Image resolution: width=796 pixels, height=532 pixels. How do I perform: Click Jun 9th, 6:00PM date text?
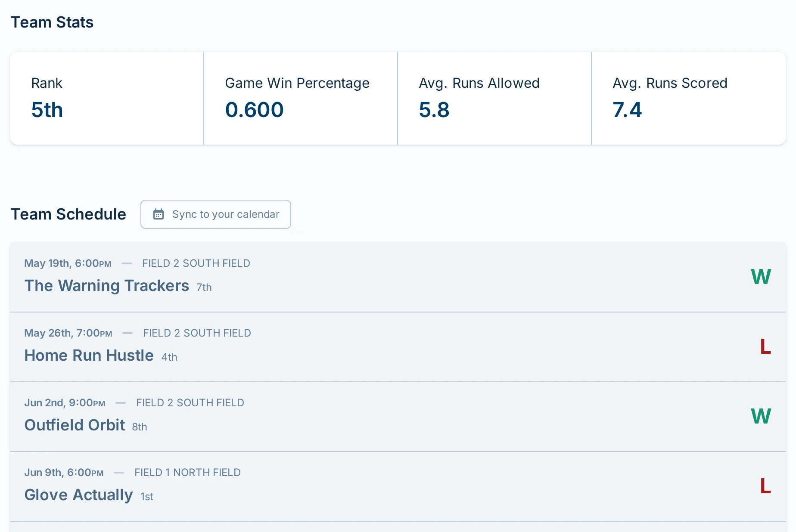[64, 473]
